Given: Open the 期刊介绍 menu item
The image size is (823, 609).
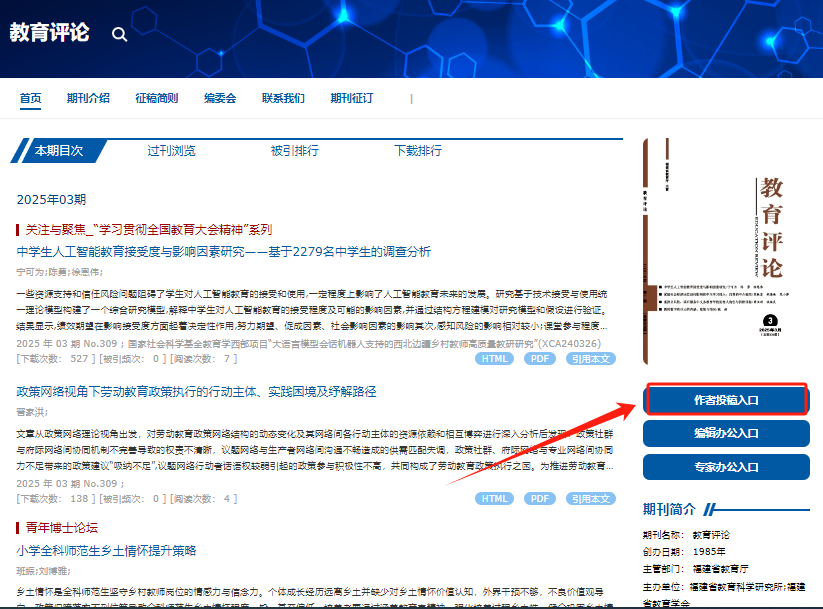Looking at the screenshot, I should tap(87, 99).
